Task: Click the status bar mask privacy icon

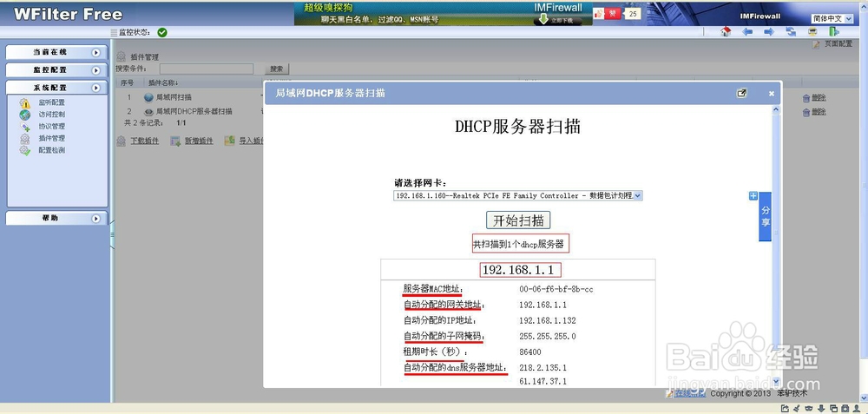Action: tap(809, 409)
